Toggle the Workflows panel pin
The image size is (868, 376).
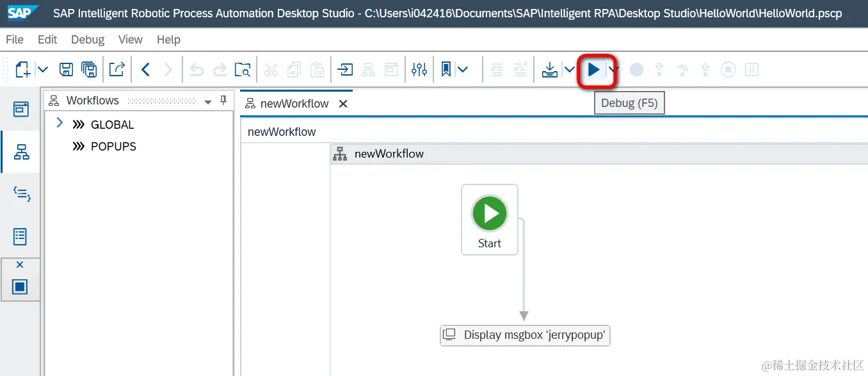coord(223,101)
